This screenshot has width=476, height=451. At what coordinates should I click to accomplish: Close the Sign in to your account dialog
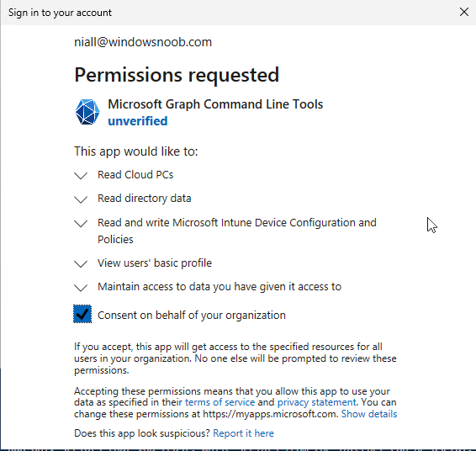(464, 12)
